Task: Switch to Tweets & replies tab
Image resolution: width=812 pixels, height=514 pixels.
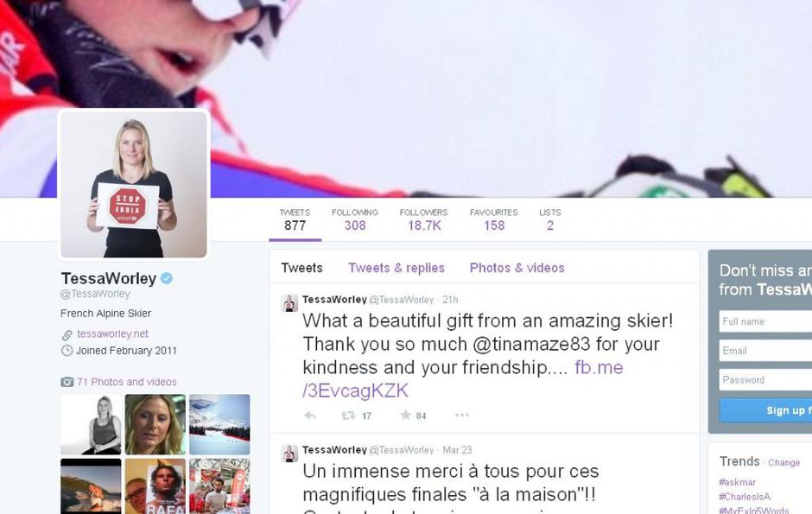Action: 396,268
